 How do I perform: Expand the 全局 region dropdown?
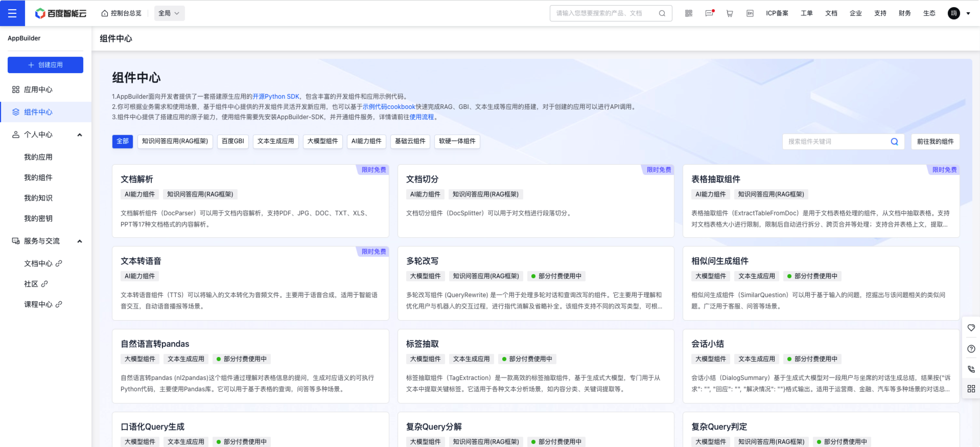[169, 13]
